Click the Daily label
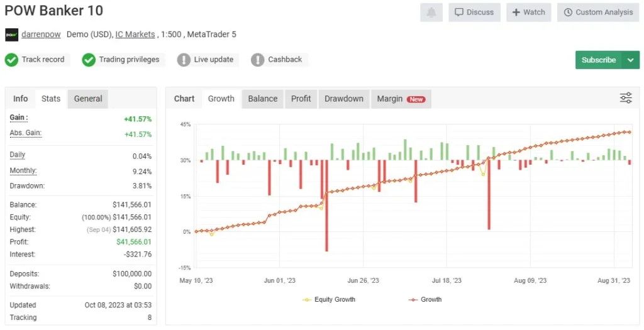 17,155
